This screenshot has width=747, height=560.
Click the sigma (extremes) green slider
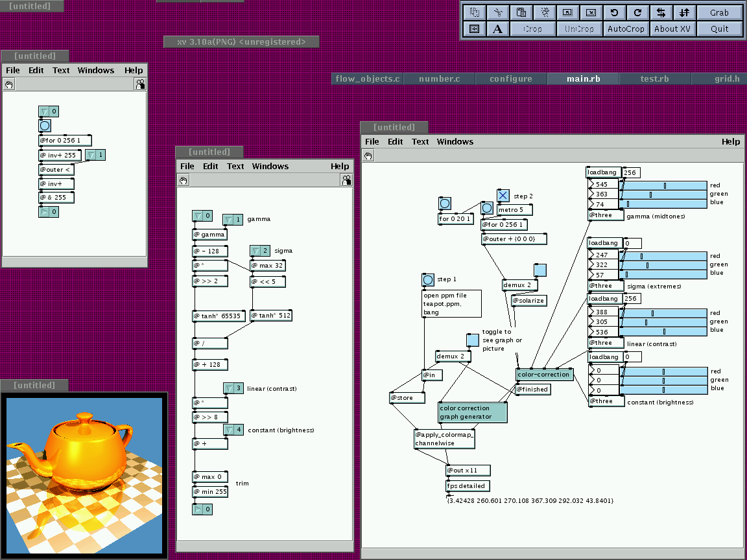coord(663,264)
